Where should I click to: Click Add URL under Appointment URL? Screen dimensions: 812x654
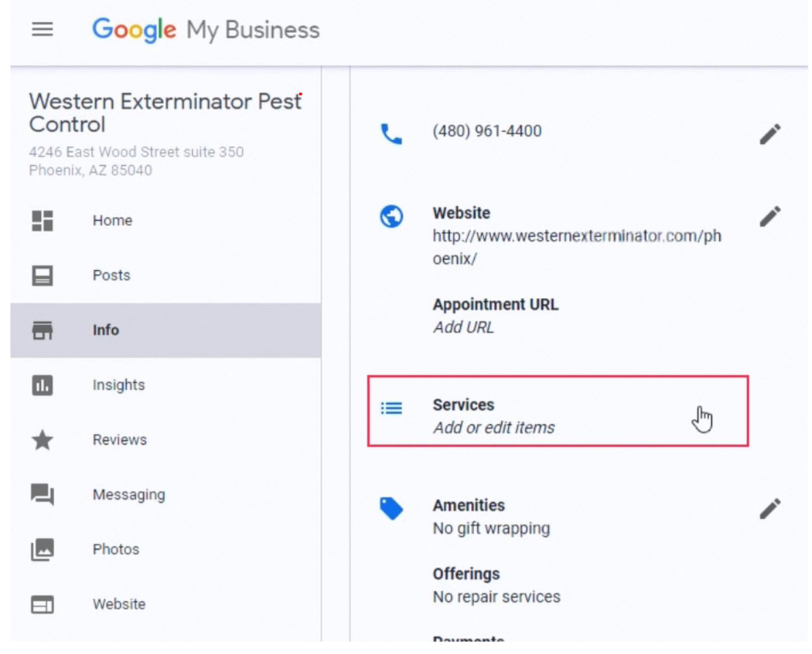[463, 327]
